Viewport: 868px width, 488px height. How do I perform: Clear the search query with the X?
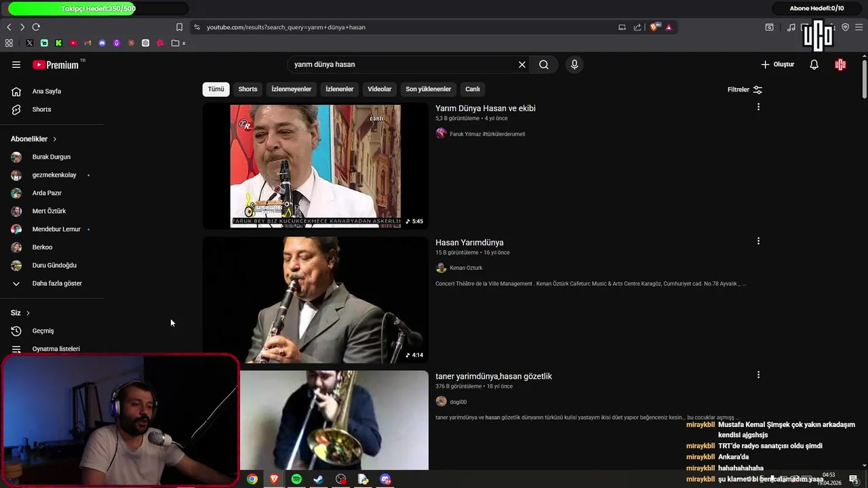(x=522, y=64)
